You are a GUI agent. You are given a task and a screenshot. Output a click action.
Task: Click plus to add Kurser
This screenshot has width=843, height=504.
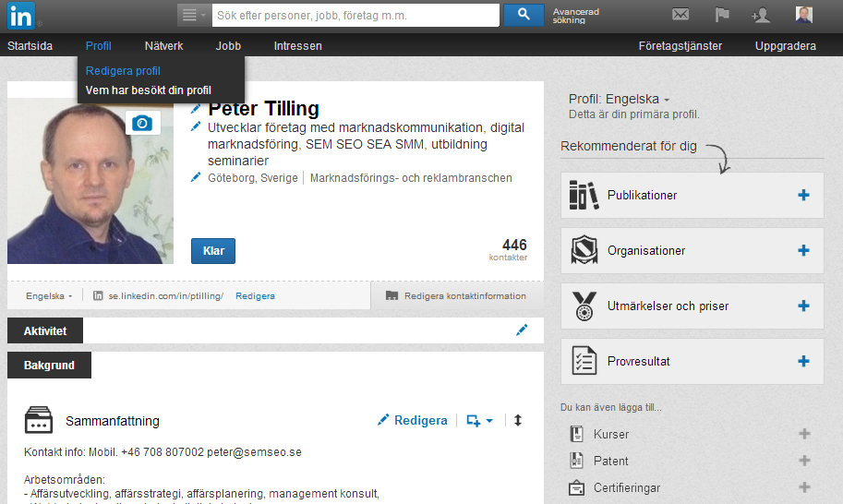click(x=804, y=434)
